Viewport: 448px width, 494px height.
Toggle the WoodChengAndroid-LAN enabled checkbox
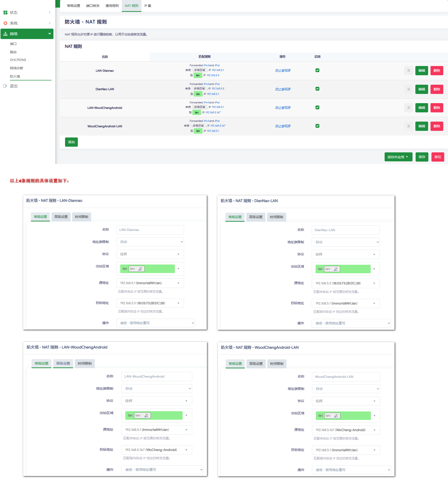pyautogui.click(x=317, y=126)
